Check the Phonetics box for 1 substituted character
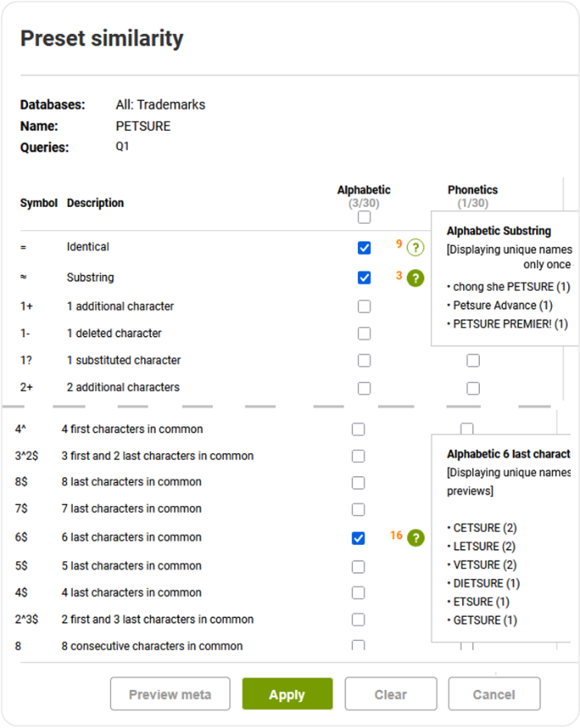 (x=472, y=360)
